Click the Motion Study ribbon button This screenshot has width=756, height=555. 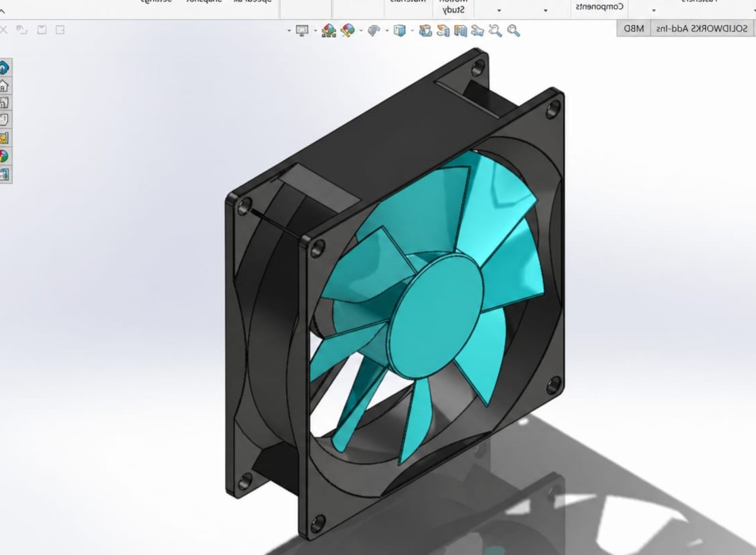click(x=454, y=6)
